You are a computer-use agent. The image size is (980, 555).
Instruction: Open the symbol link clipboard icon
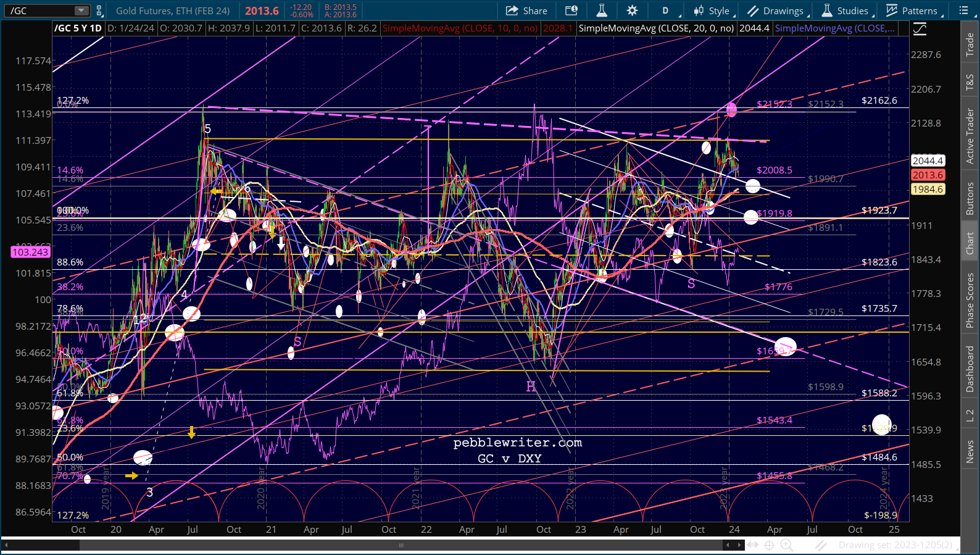99,10
